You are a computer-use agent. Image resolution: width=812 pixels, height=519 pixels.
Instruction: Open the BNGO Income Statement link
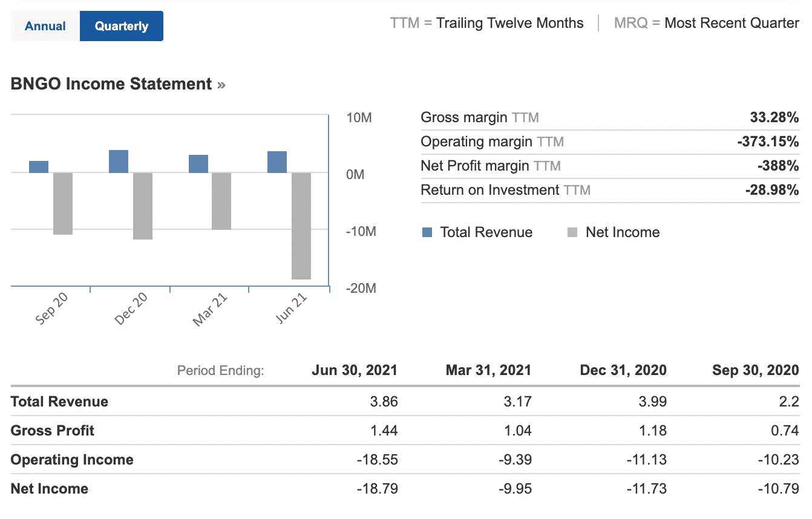(x=118, y=84)
